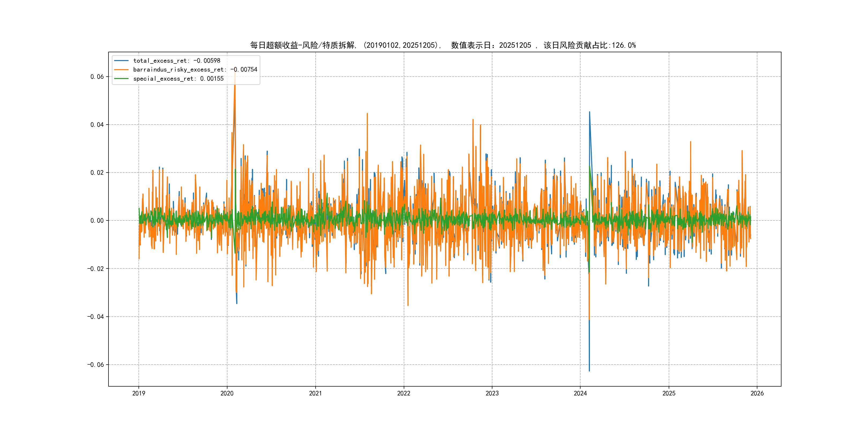Click the 2023 x-axis tick label

coord(492,393)
